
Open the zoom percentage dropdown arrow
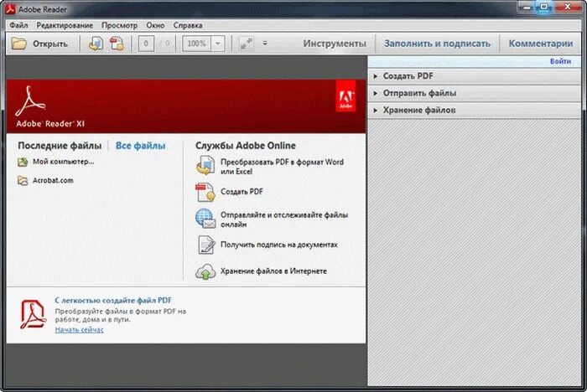(217, 44)
